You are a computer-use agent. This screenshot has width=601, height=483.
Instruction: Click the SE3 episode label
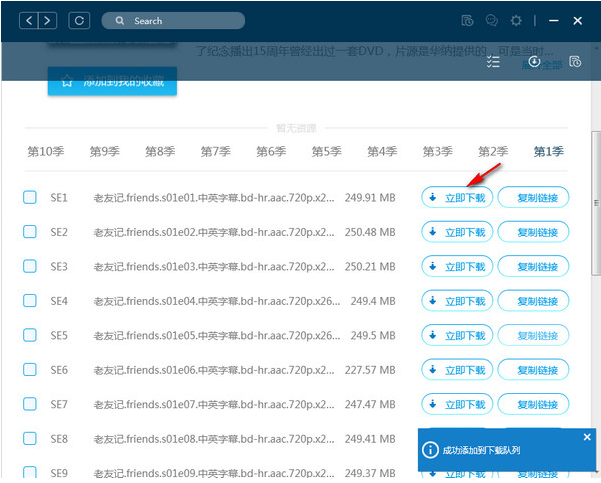pos(59,267)
